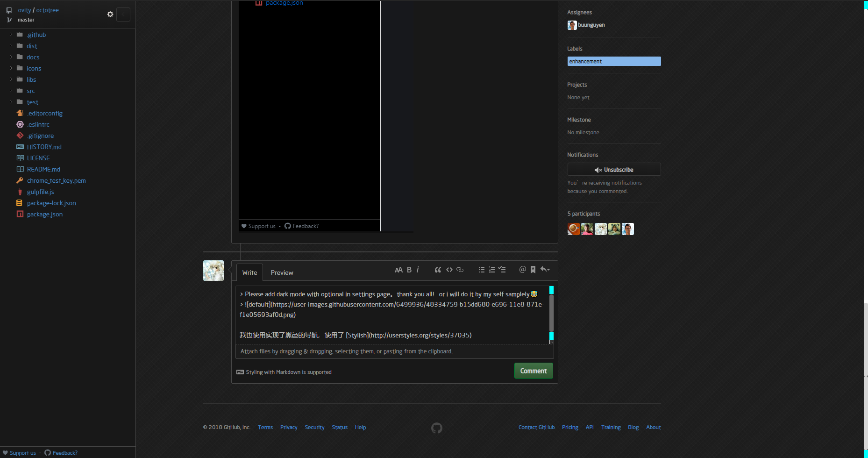Insert a task list

502,270
